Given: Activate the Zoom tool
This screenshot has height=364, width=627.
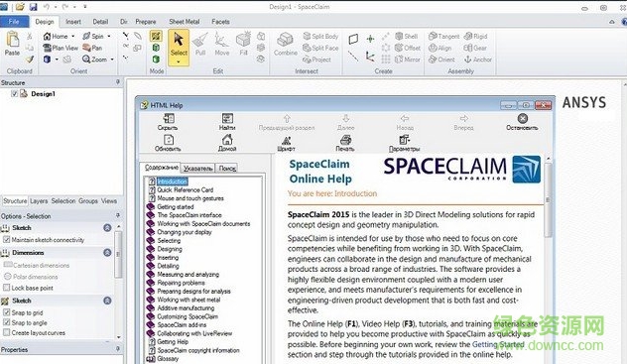Looking at the screenshot, I should (95, 60).
